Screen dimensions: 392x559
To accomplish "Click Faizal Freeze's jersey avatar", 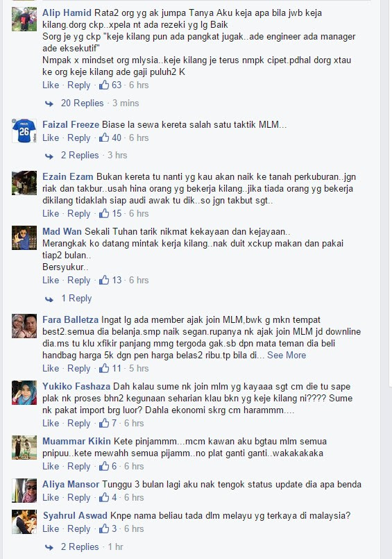I will tap(24, 131).
